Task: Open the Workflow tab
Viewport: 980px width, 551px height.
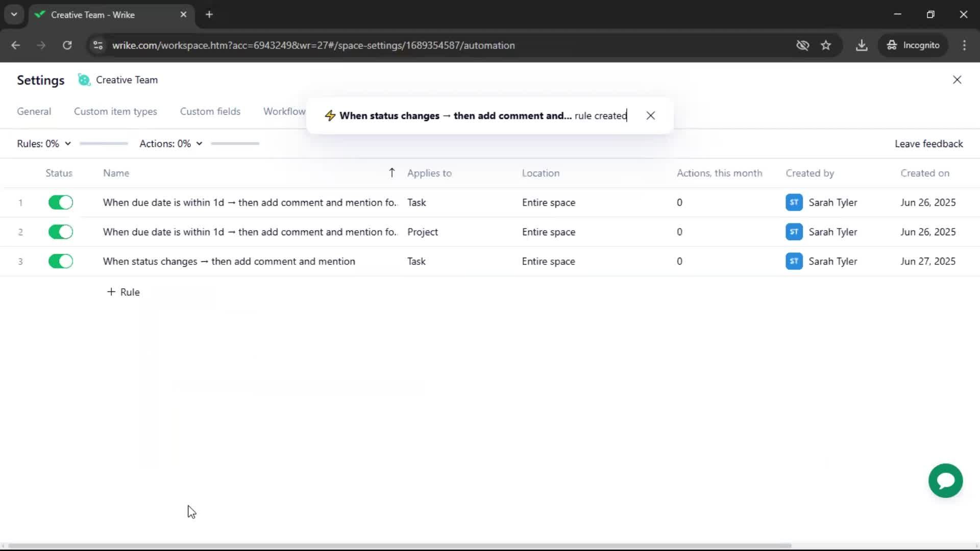Action: click(x=284, y=112)
